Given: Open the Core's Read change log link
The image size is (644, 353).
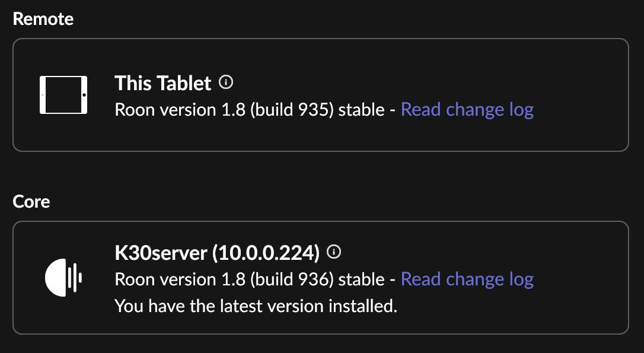Looking at the screenshot, I should point(467,279).
